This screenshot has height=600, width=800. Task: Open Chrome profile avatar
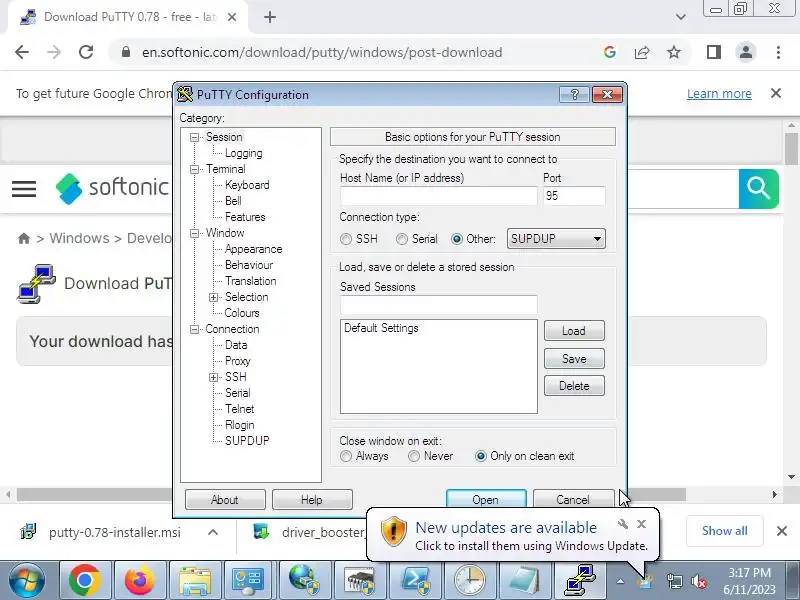(x=746, y=52)
